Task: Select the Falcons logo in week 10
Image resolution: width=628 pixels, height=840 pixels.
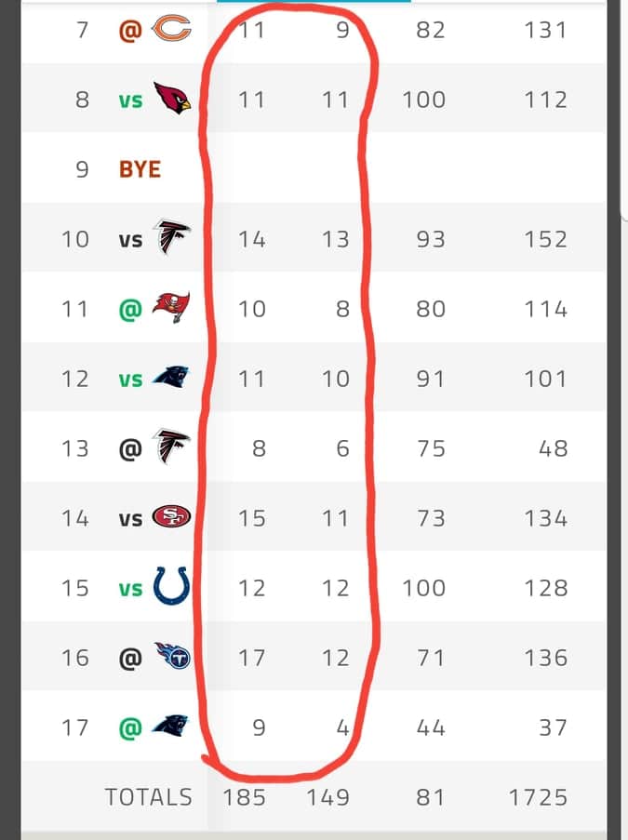Action: pyautogui.click(x=171, y=237)
